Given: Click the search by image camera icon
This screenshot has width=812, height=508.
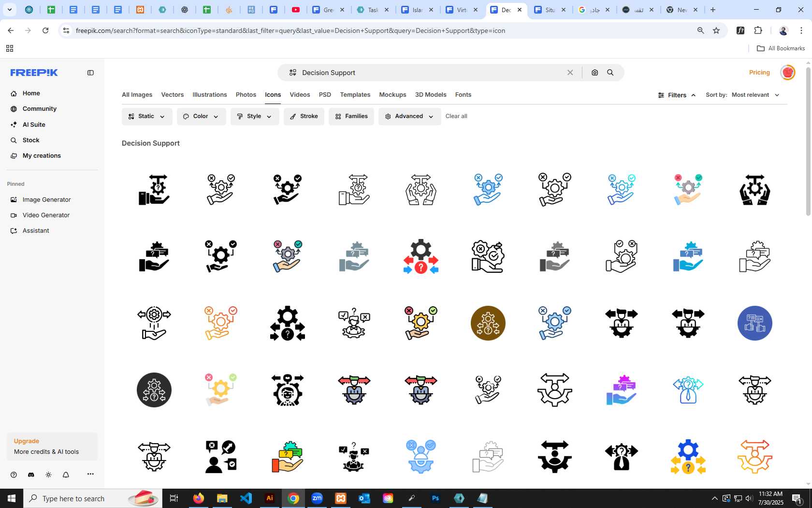Looking at the screenshot, I should pyautogui.click(x=594, y=73).
